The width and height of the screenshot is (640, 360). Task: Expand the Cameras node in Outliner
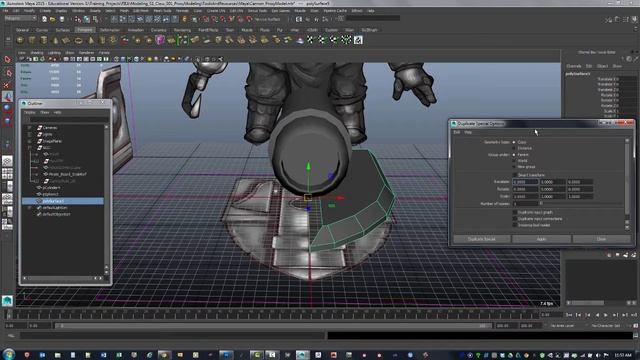pos(29,127)
